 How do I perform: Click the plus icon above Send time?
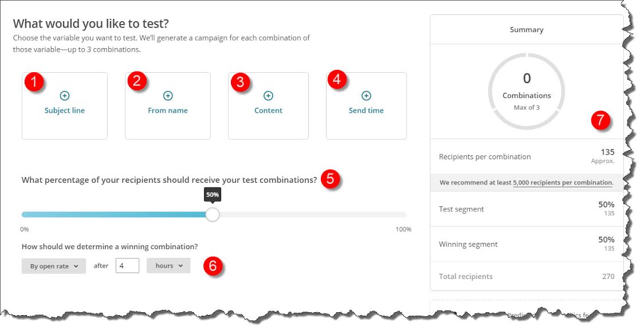366,96
